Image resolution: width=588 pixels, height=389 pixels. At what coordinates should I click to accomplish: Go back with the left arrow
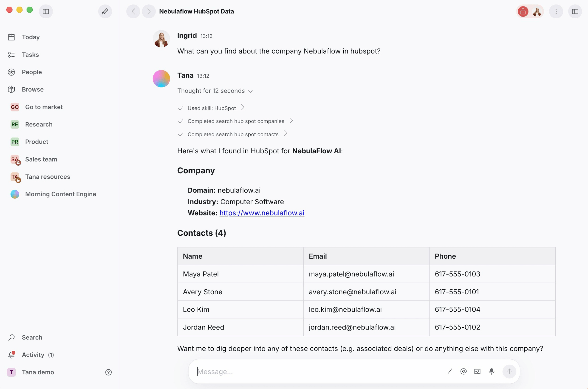[133, 11]
